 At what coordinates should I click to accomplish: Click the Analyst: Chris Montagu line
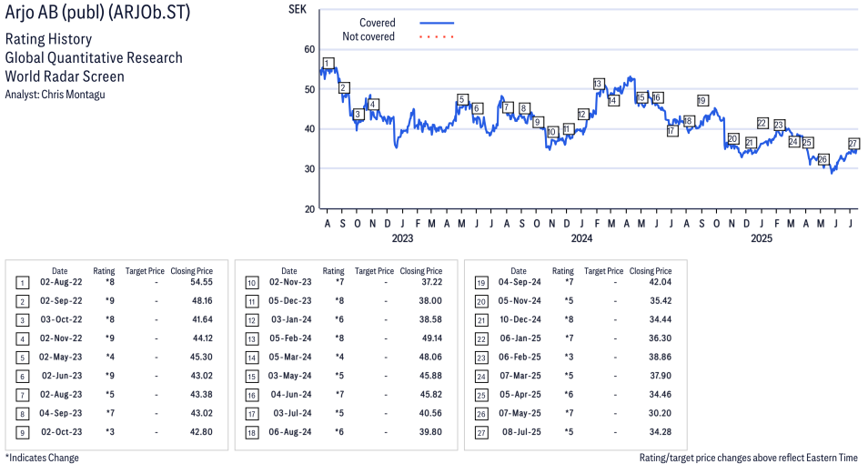[x=55, y=94]
